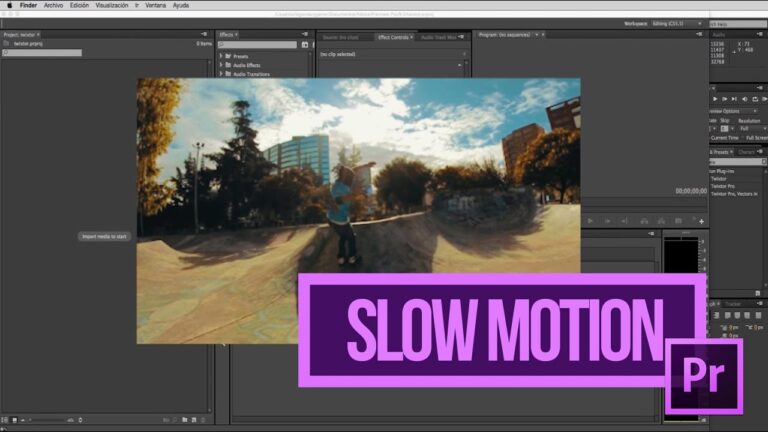The width and height of the screenshot is (768, 432).
Task: Expand the Audio Transitions folder
Action: coord(221,73)
